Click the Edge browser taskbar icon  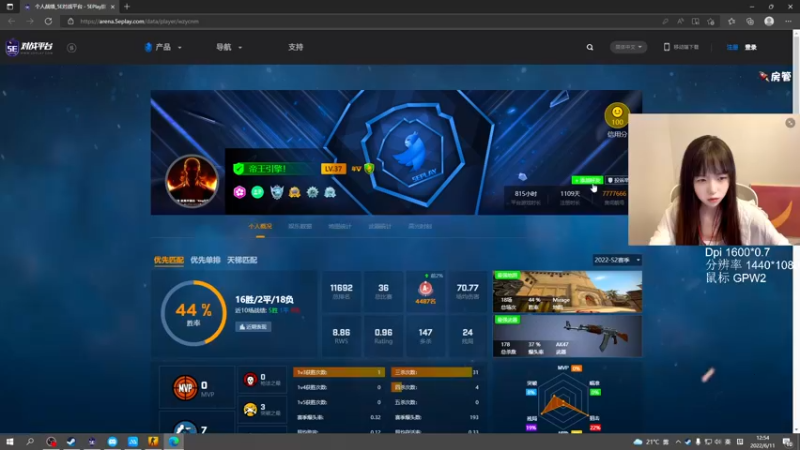click(174, 441)
